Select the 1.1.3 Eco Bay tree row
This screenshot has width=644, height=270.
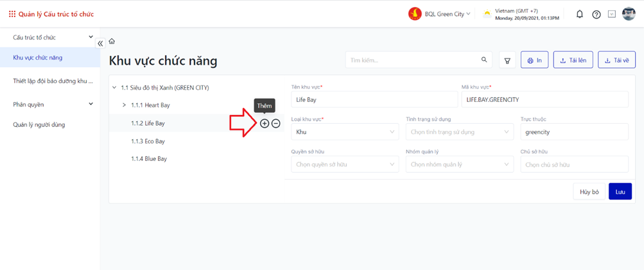(196, 141)
